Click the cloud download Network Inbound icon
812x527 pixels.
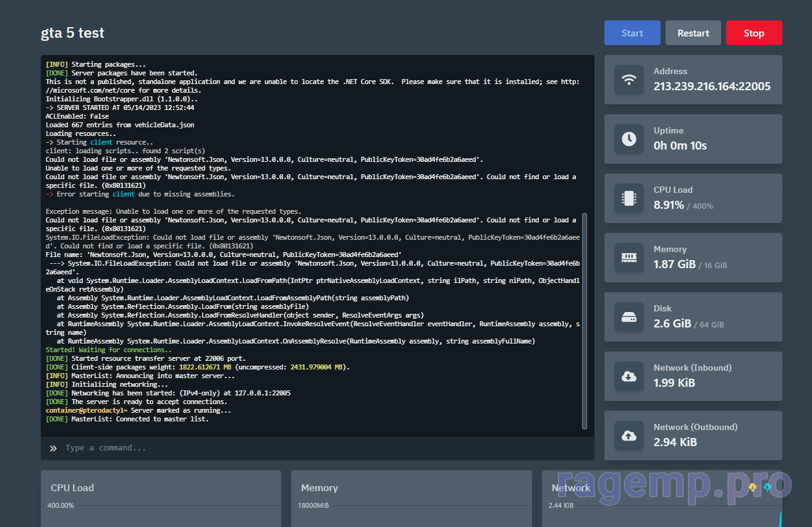(x=629, y=376)
